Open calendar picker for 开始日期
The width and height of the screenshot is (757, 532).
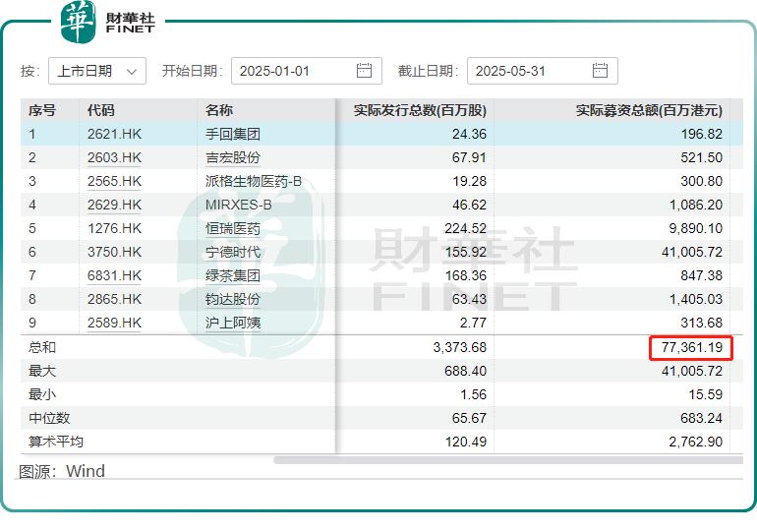point(364,71)
